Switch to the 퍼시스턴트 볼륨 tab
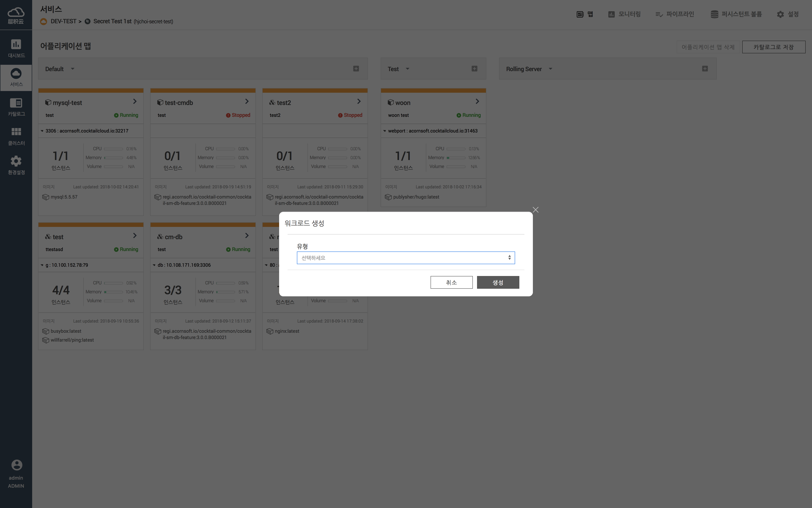 click(x=736, y=14)
